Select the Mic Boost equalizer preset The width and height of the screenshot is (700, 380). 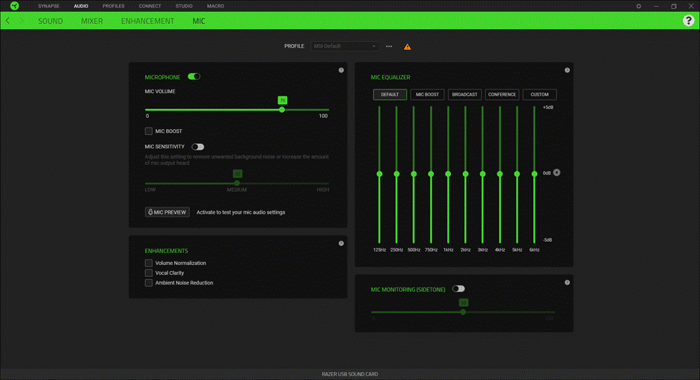[x=427, y=94]
